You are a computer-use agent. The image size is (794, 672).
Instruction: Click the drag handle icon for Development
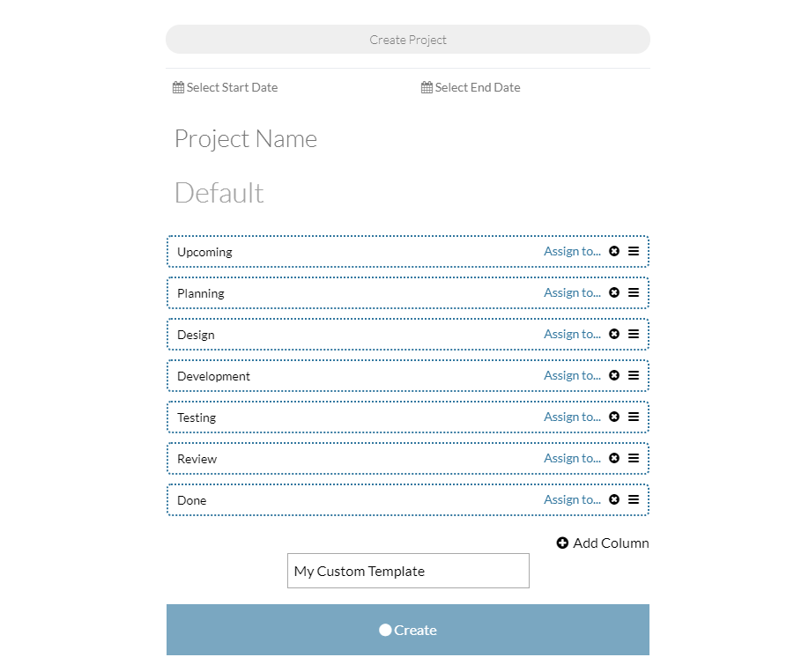634,375
